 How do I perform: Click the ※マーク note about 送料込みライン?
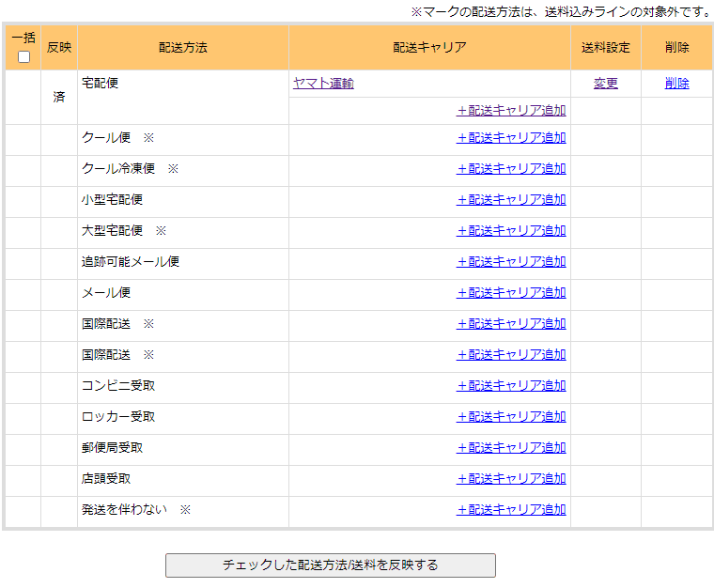click(x=562, y=12)
